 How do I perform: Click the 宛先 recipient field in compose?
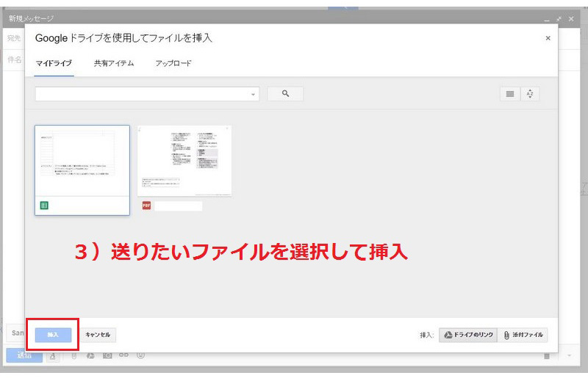(15, 38)
